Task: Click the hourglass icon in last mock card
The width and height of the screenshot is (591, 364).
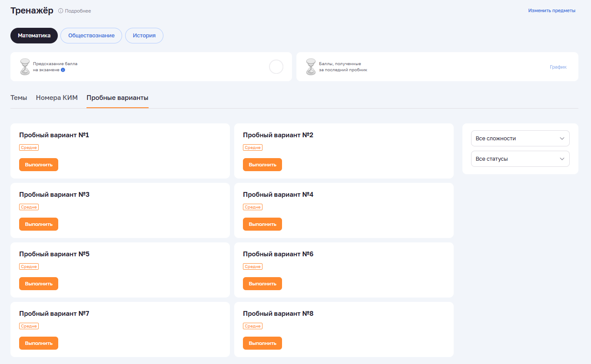Action: point(311,66)
